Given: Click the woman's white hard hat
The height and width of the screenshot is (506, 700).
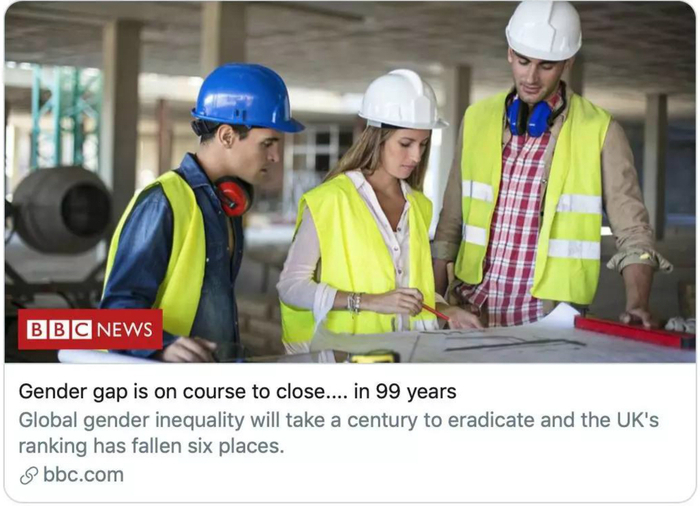Looking at the screenshot, I should (x=402, y=100).
